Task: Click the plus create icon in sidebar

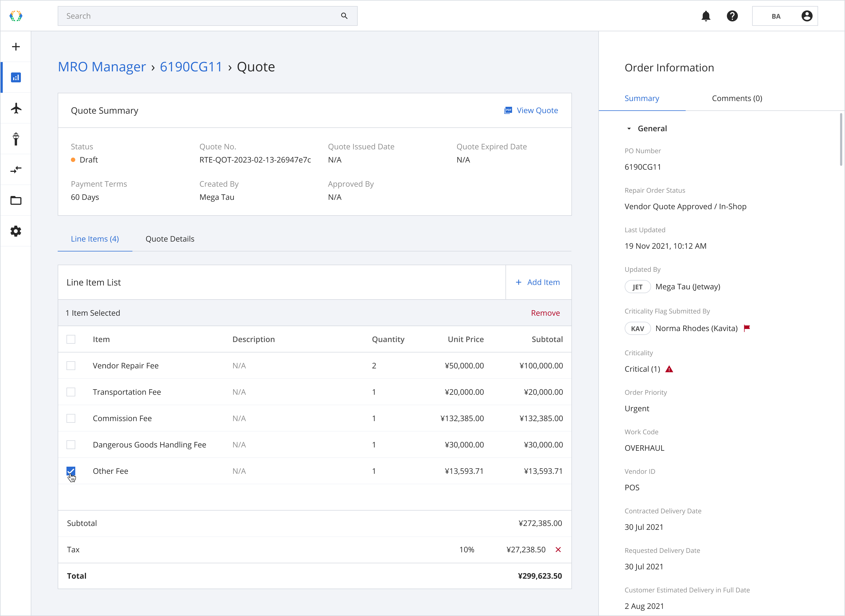Action: (x=16, y=47)
